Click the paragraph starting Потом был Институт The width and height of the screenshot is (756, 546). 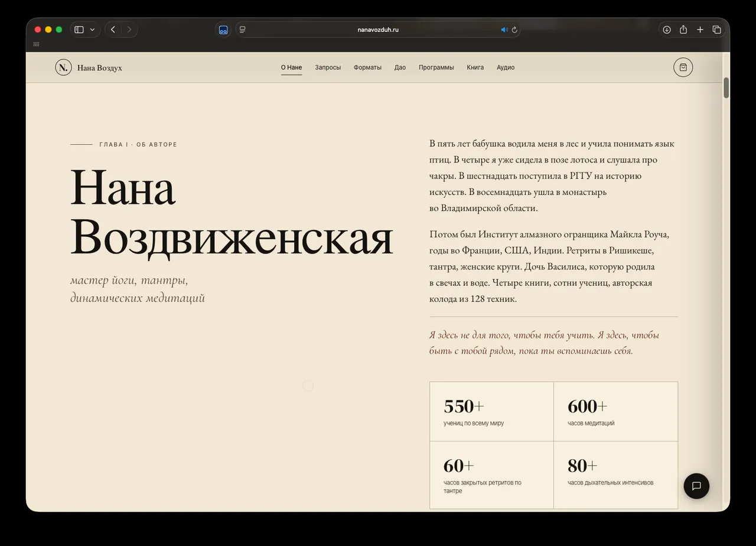[549, 266]
